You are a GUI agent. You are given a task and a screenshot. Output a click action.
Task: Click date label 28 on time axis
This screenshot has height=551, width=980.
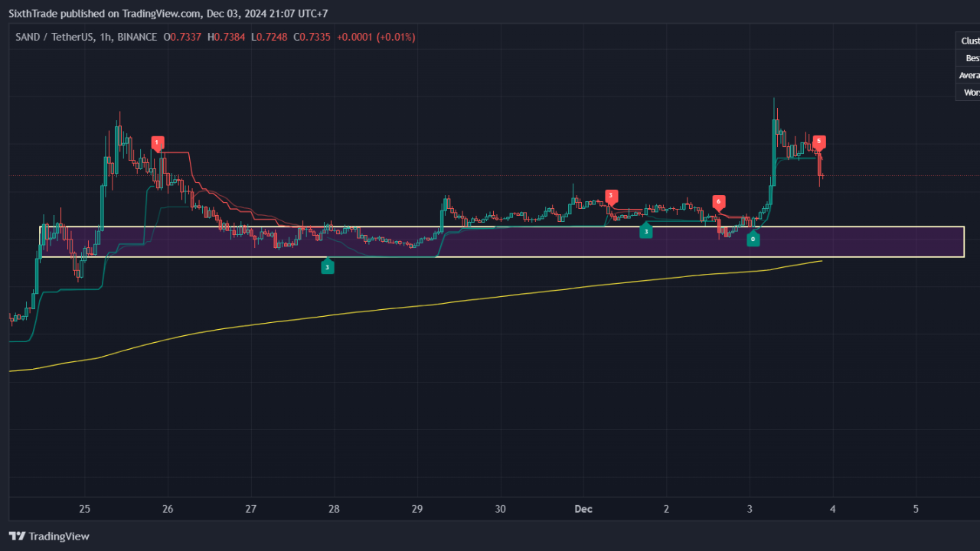coord(334,509)
